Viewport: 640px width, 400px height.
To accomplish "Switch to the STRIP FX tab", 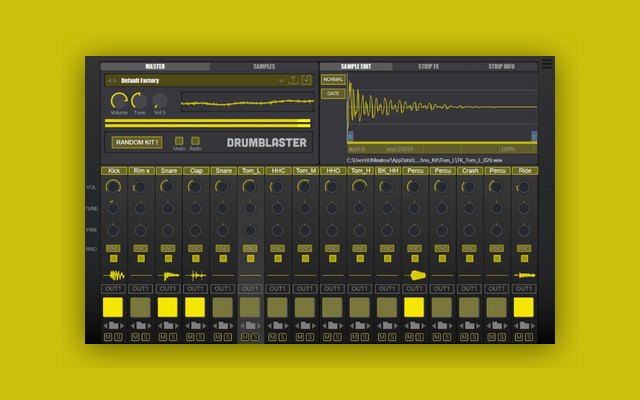I will [429, 67].
